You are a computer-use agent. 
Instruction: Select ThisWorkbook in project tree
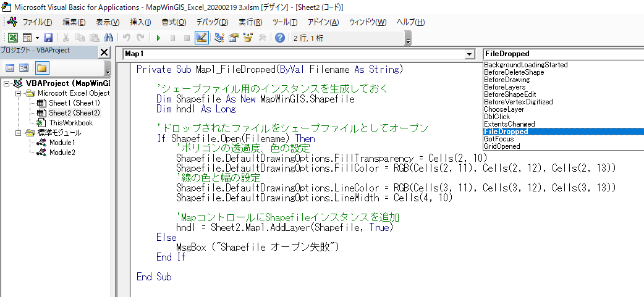point(71,123)
